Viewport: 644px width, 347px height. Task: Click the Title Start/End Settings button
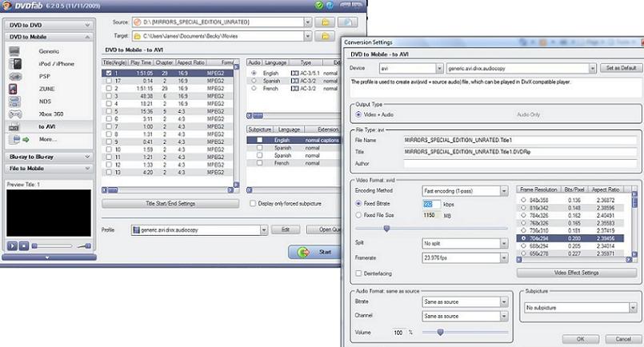point(171,204)
